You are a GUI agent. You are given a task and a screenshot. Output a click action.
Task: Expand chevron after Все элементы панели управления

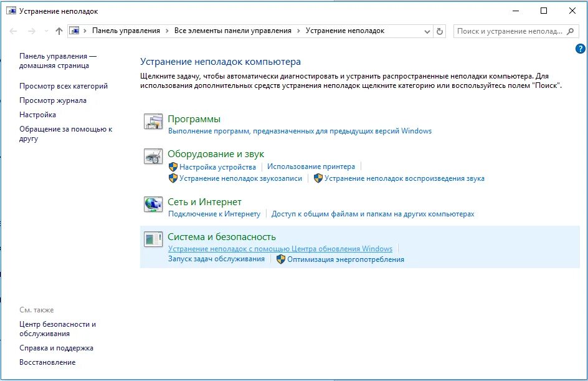pos(298,31)
